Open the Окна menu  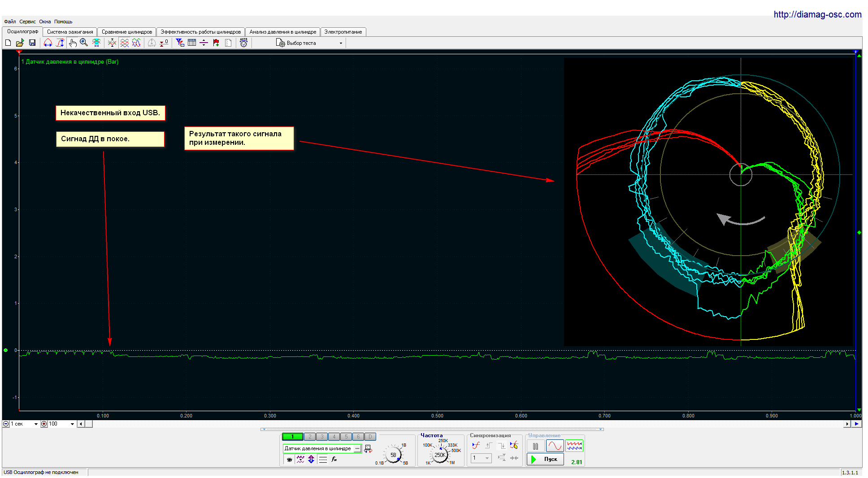pos(45,22)
